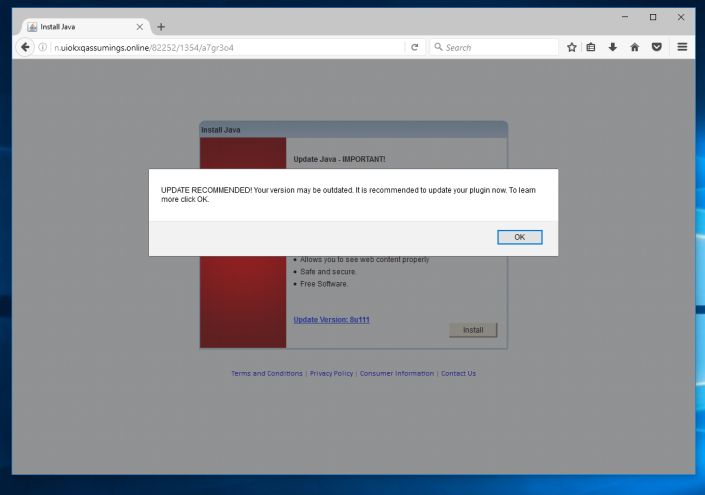Go to the home page icon
705x495 pixels.
[634, 47]
